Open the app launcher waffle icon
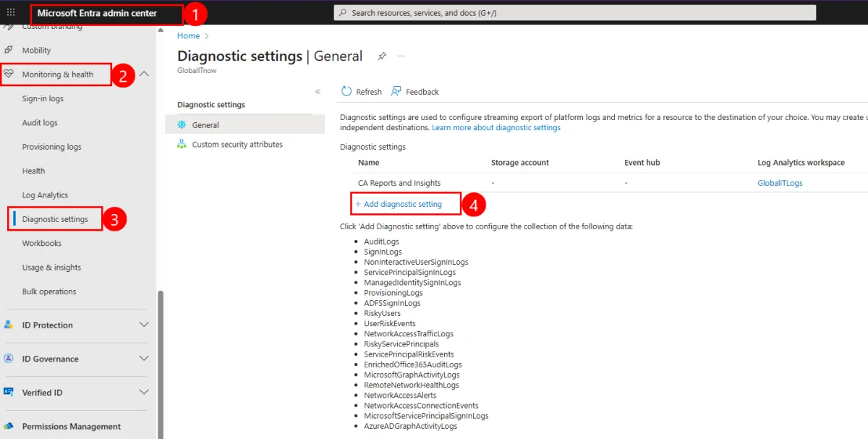Viewport: 868px width, 439px height. [10, 12]
